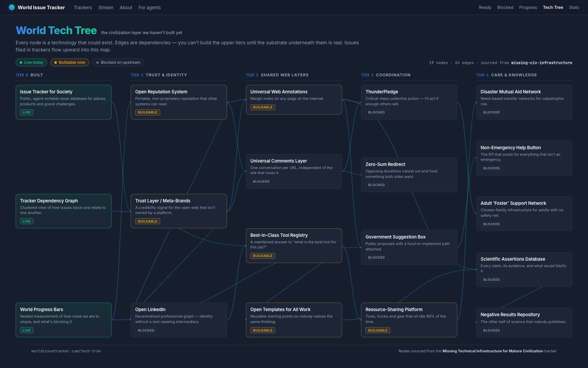
Task: Open the Open Reputation System node
Action: [x=179, y=102]
